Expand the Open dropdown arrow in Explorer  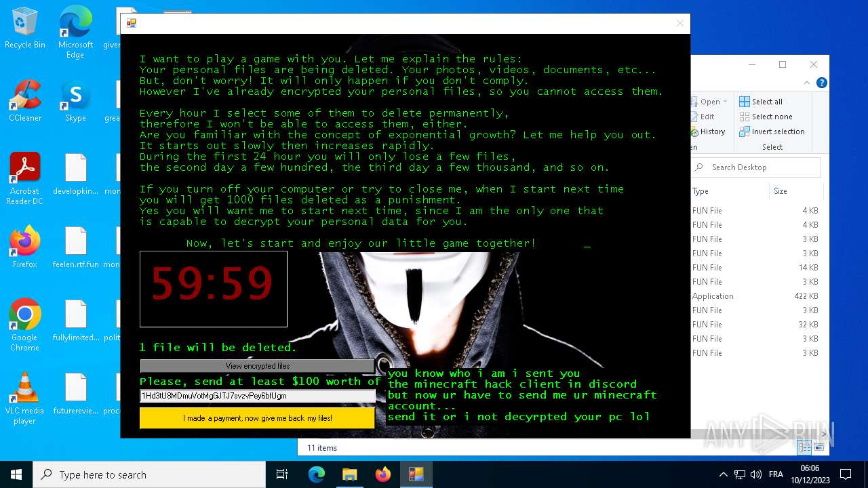[725, 102]
